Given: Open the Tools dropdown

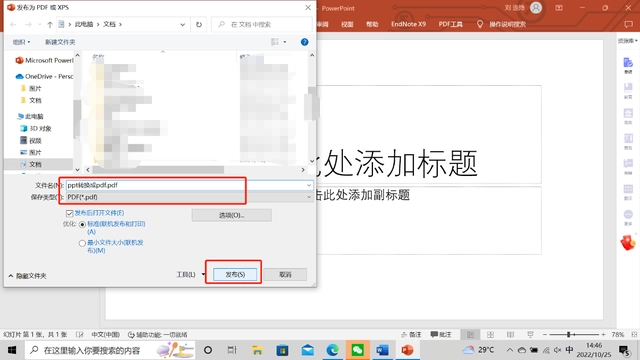Looking at the screenshot, I should pyautogui.click(x=190, y=275).
